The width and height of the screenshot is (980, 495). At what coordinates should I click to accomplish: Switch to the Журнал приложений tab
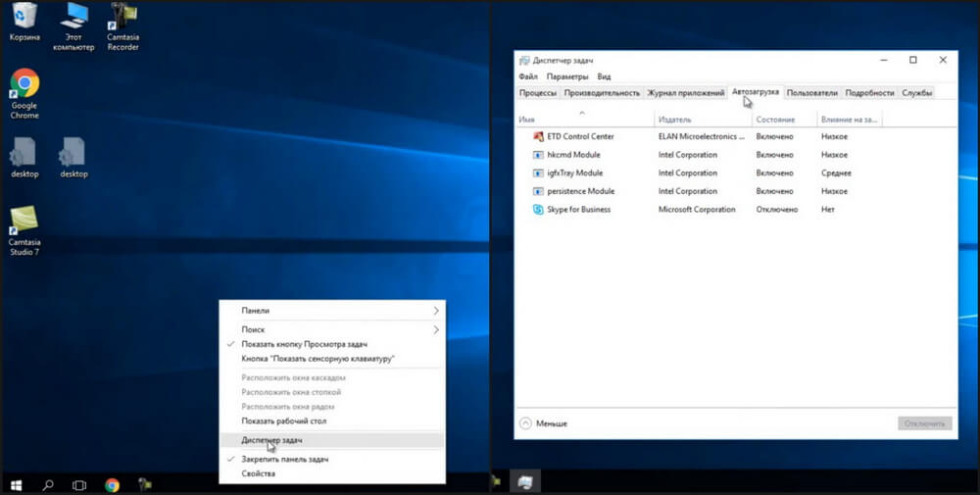coord(686,93)
